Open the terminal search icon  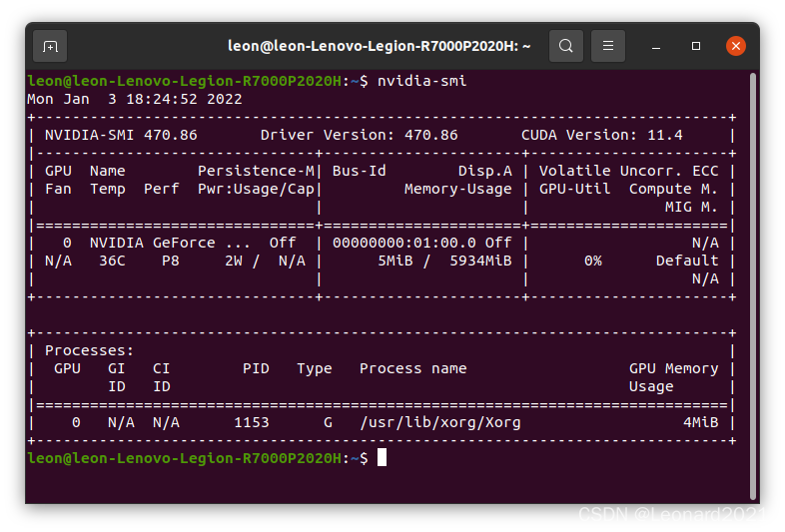565,46
